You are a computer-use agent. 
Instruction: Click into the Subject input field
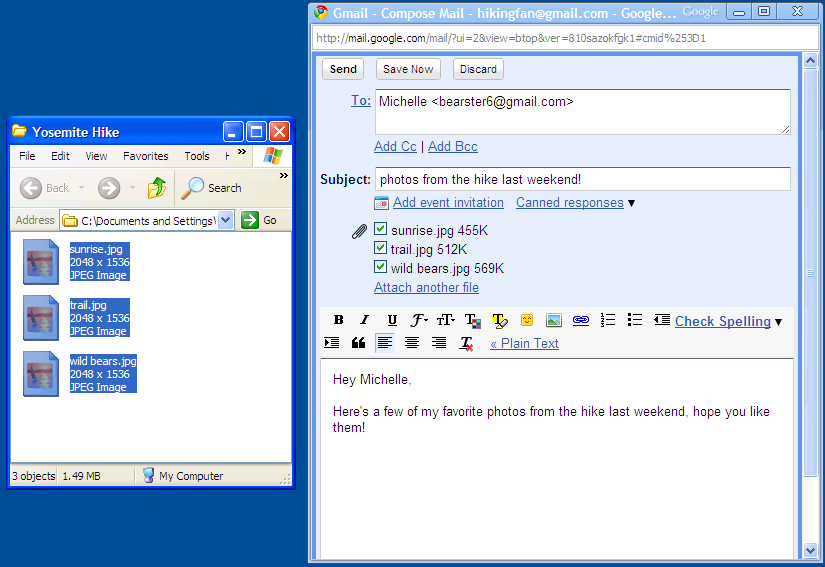(x=582, y=180)
